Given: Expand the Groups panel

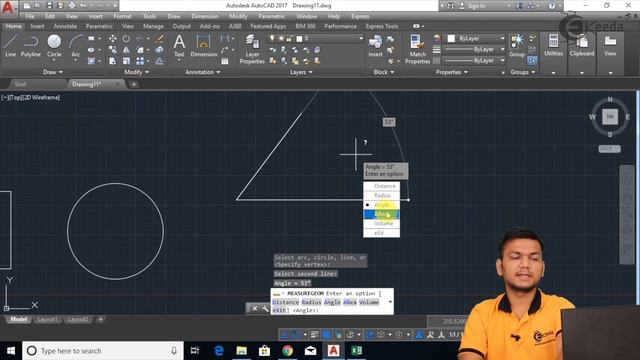Looking at the screenshot, I should click(522, 72).
